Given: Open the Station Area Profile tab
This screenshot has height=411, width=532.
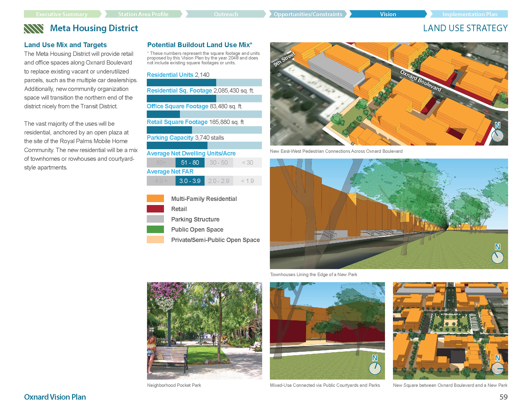Looking at the screenshot, I should [143, 14].
